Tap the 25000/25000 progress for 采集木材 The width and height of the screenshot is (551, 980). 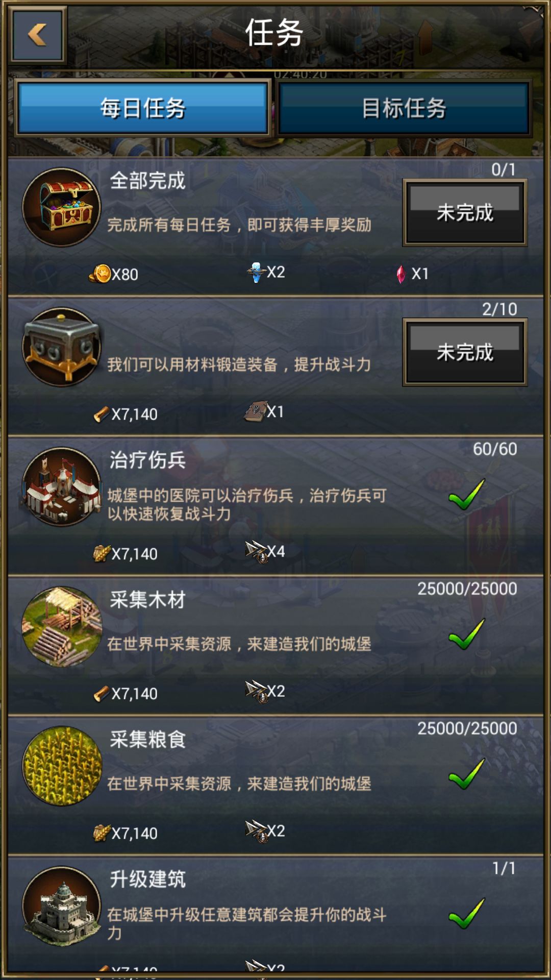(467, 589)
